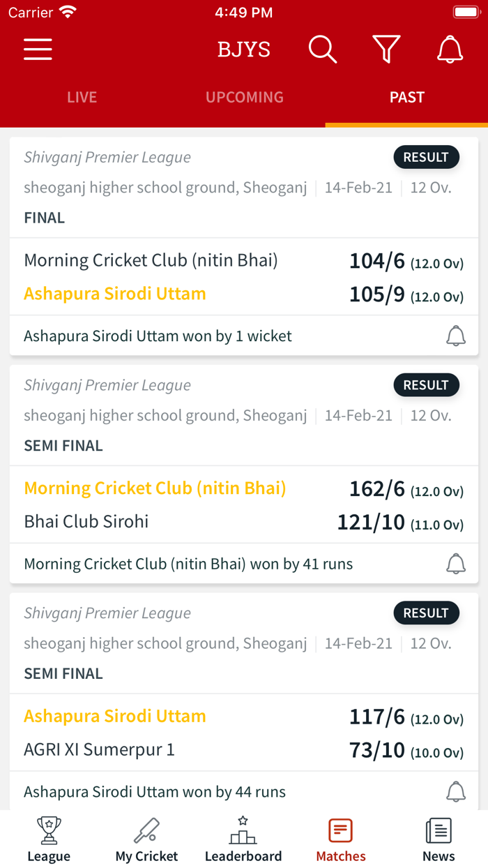Open the hamburger side menu
The height and width of the screenshot is (868, 488).
[38, 50]
